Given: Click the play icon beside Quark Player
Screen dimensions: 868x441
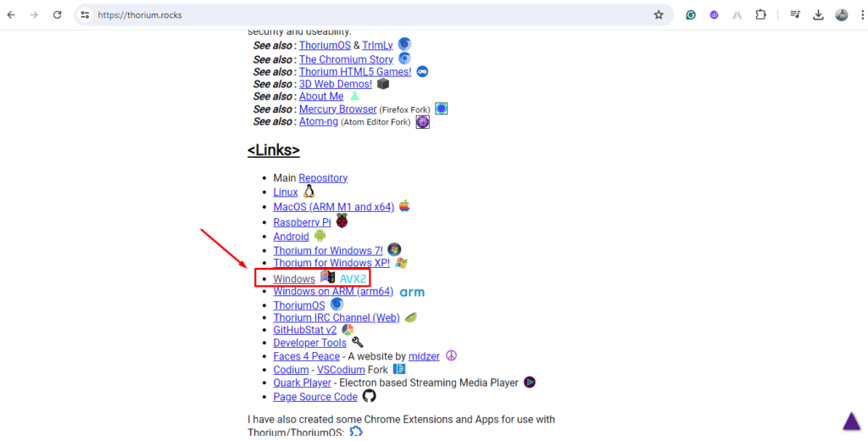Looking at the screenshot, I should (x=530, y=382).
